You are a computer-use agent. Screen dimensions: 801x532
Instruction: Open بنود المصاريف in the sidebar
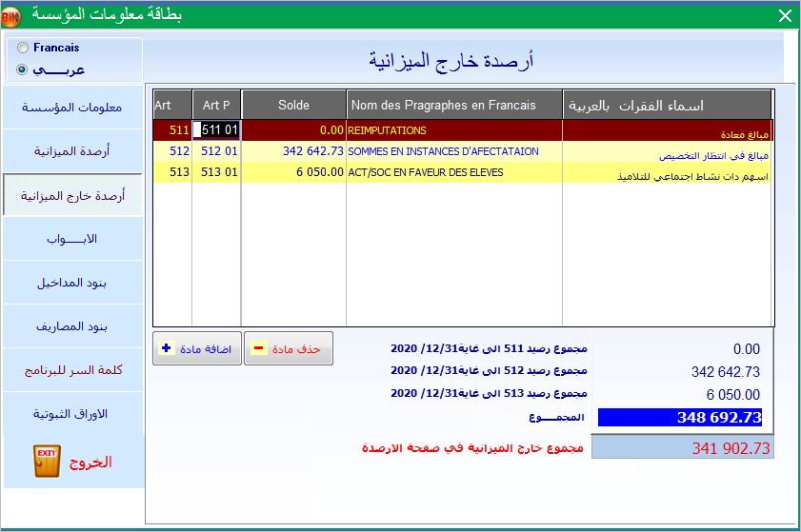[72, 326]
